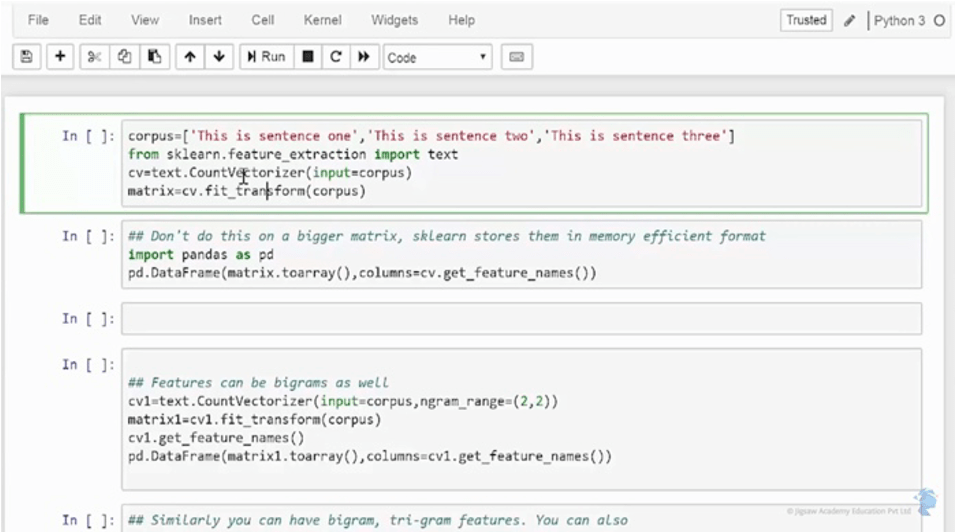This screenshot has width=956, height=532.
Task: Paste cells below icon
Action: (x=153, y=57)
